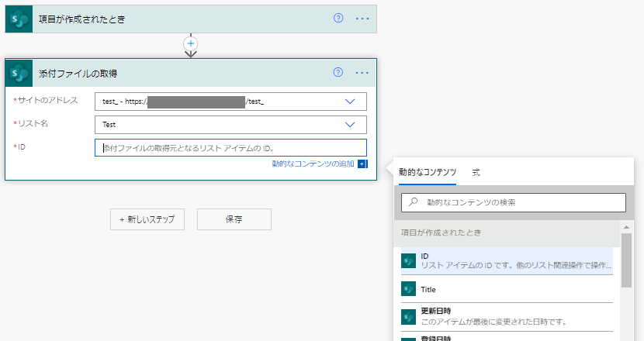Click the dynamic content list scrollbar thumb
644x341 pixels.
(626, 260)
